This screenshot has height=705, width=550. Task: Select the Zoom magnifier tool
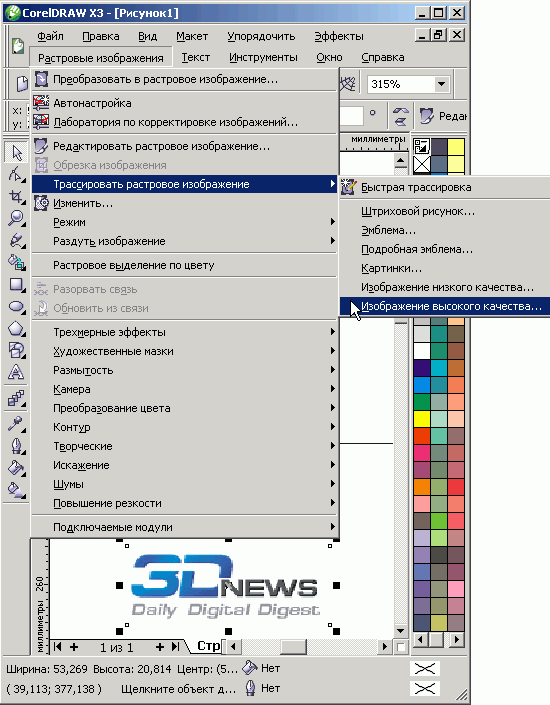16,218
